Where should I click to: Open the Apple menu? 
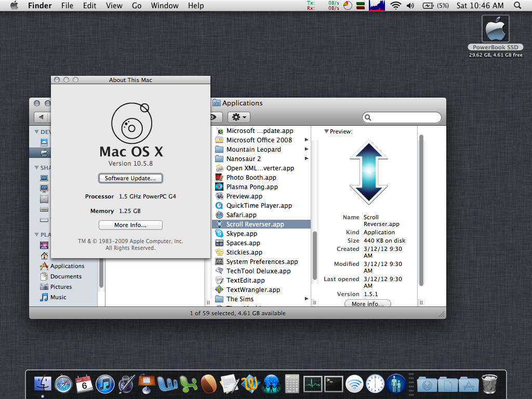coord(14,5)
